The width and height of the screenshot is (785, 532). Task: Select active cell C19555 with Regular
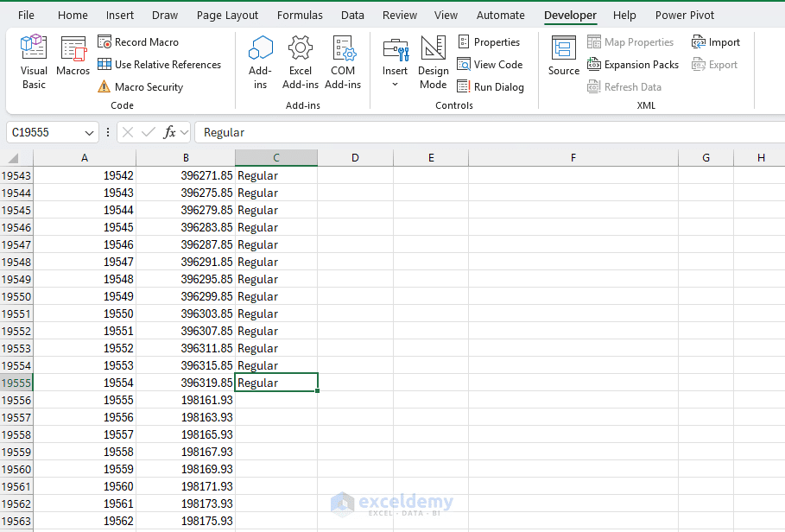coord(276,383)
